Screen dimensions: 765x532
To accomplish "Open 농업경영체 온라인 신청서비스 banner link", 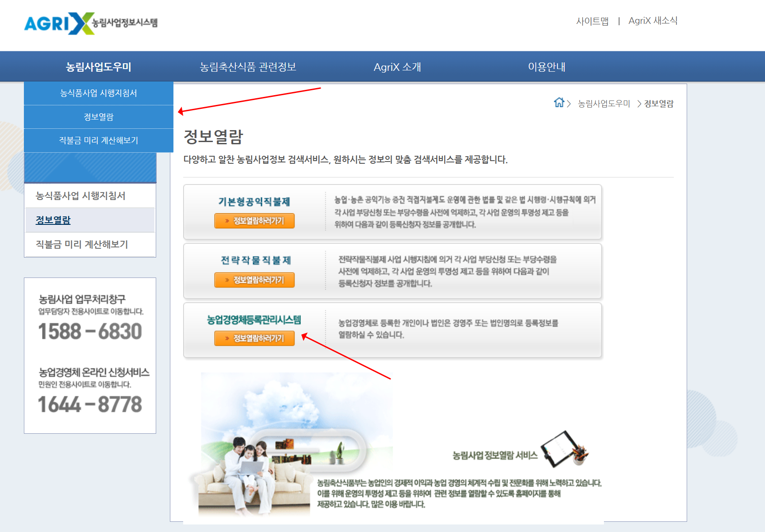I will (94, 372).
